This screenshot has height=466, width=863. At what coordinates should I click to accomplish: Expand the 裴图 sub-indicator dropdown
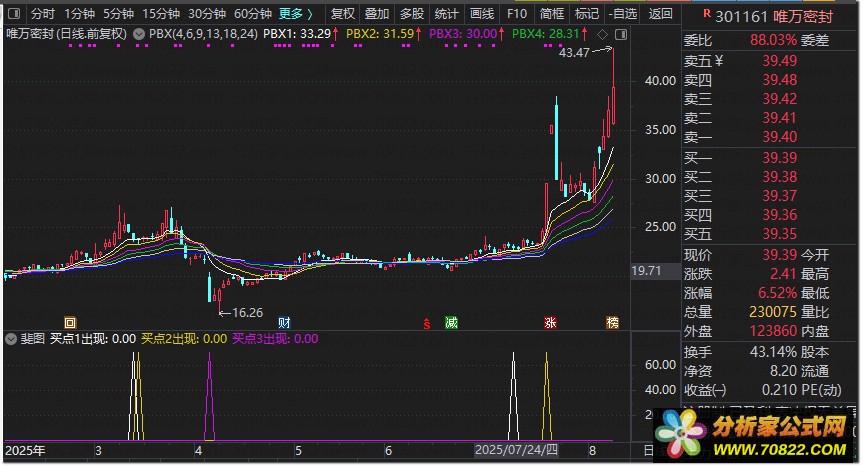[x=10, y=339]
